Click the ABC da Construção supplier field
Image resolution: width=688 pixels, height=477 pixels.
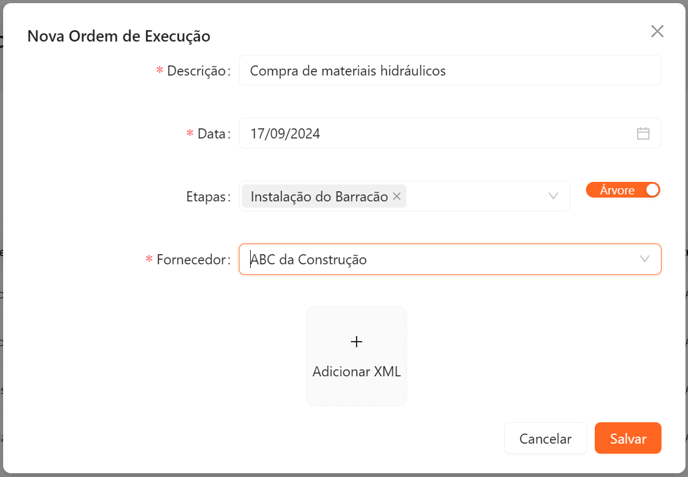(x=450, y=259)
